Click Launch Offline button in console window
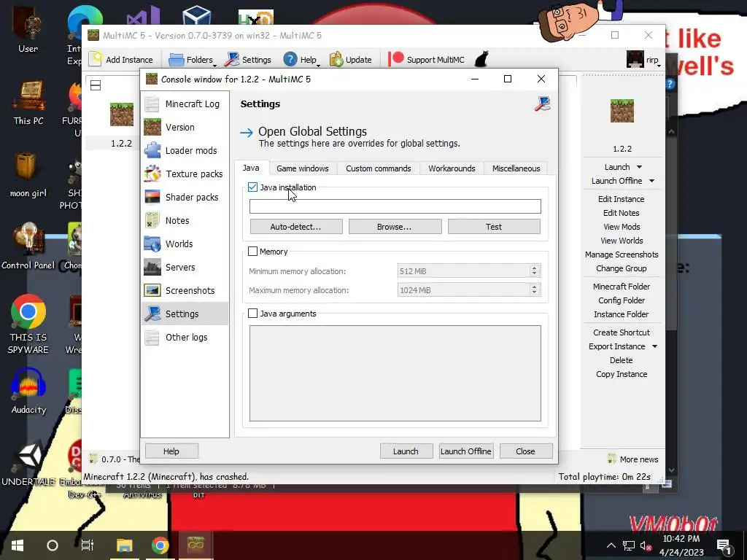This screenshot has width=747, height=560. coord(466,451)
